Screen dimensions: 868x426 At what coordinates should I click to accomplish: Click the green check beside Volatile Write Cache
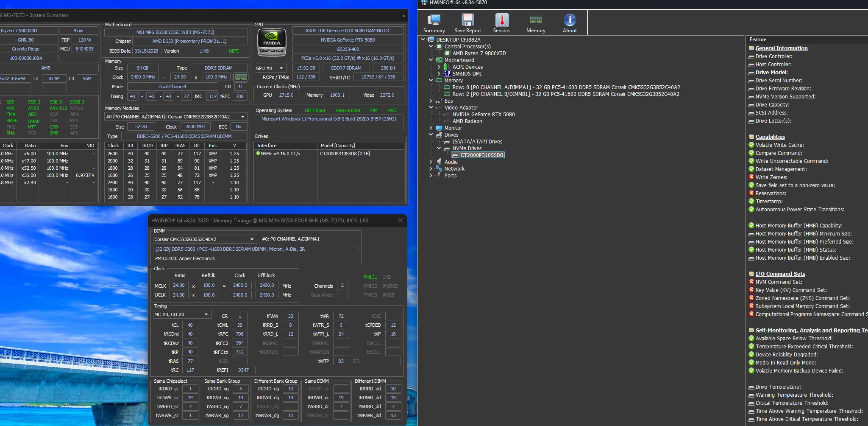[751, 145]
